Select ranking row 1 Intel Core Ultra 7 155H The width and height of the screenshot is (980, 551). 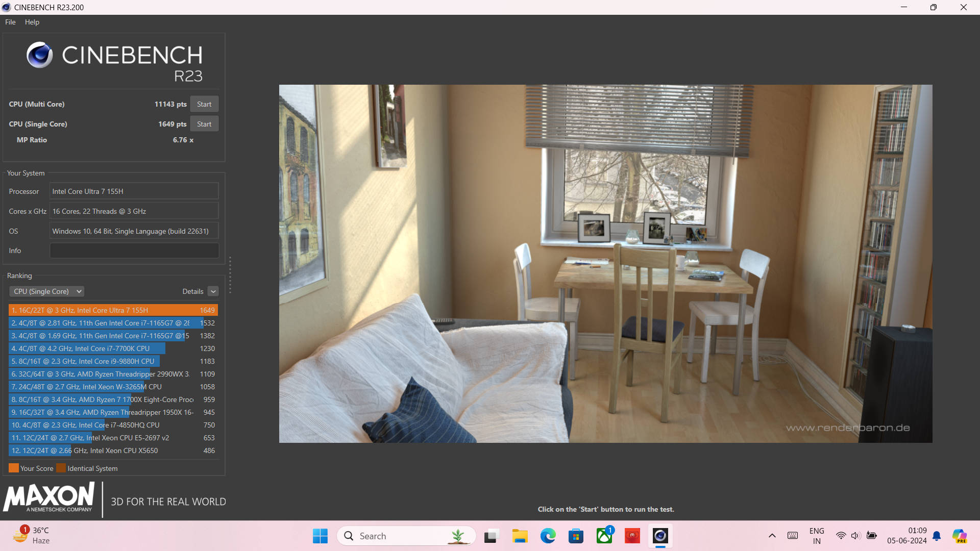[x=113, y=310]
